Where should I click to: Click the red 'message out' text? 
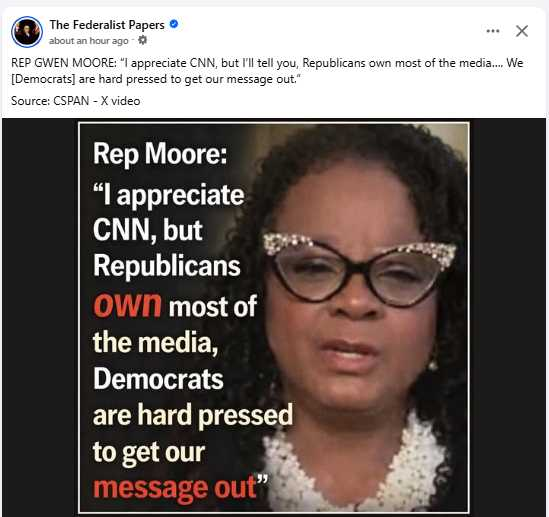coord(175,488)
